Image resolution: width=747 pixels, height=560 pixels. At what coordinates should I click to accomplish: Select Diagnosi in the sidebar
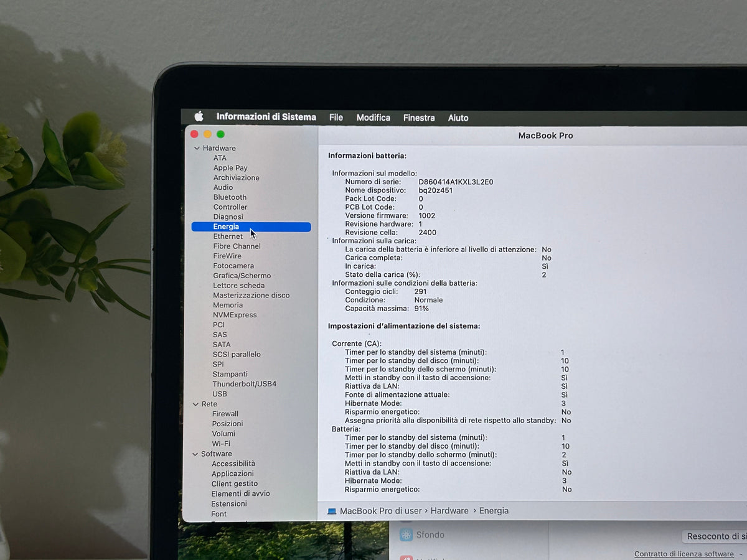click(228, 217)
